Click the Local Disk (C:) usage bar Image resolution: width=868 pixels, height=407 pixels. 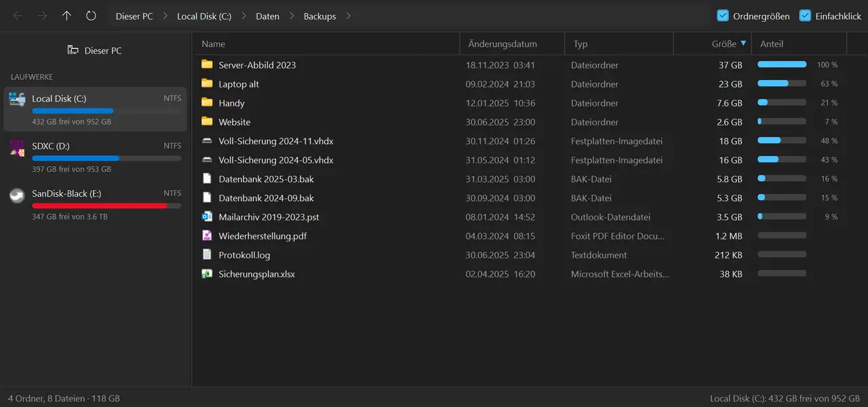pyautogui.click(x=106, y=111)
